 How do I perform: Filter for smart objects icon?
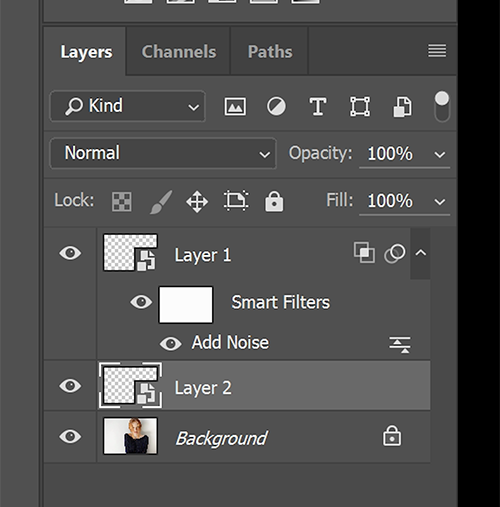click(403, 107)
